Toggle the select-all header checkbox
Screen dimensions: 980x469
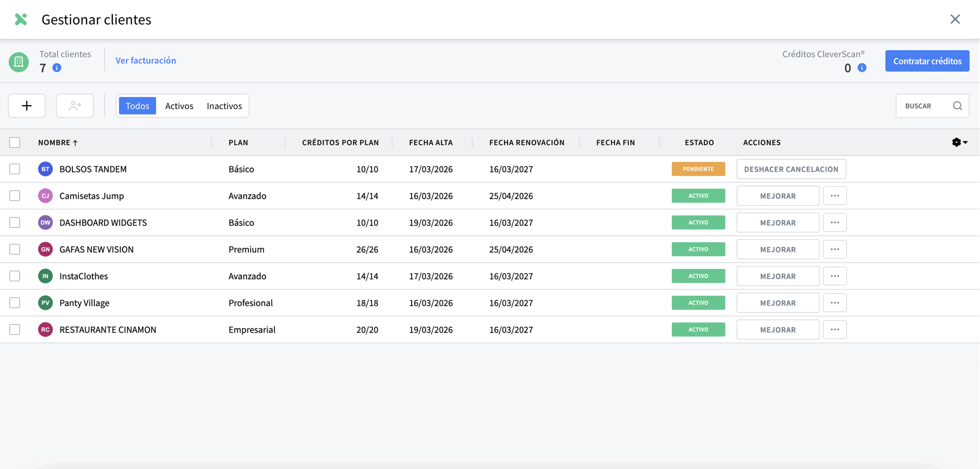[x=15, y=143]
